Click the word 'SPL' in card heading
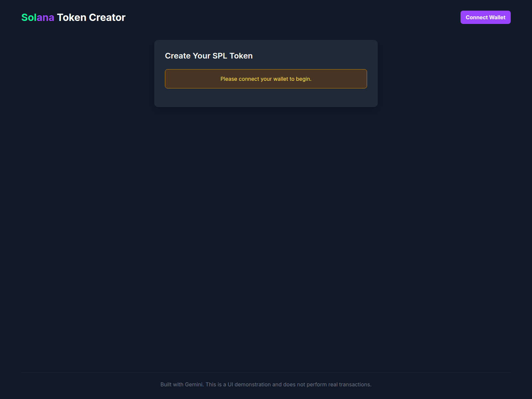The height and width of the screenshot is (399, 532). [x=219, y=56]
